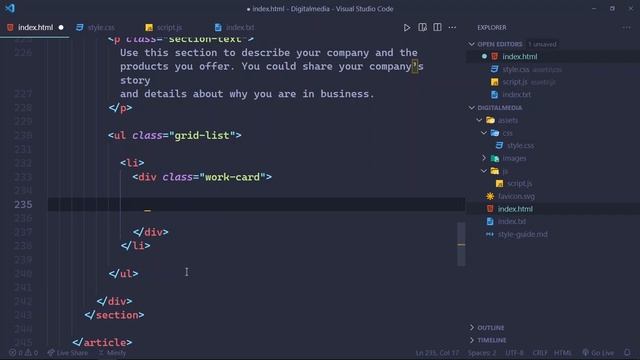The height and width of the screenshot is (360, 640).
Task: Click the style-guide.md markdown icon
Action: click(490, 234)
